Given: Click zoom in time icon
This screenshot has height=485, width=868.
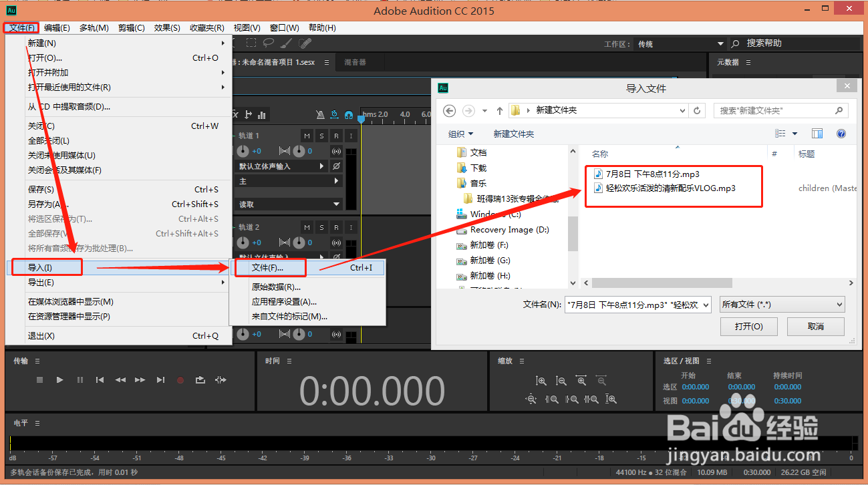Looking at the screenshot, I should pos(581,381).
